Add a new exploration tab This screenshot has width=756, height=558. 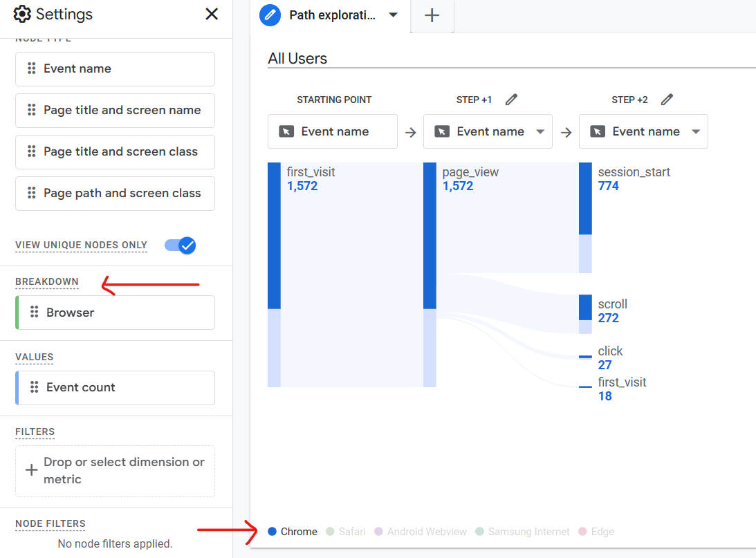point(432,15)
